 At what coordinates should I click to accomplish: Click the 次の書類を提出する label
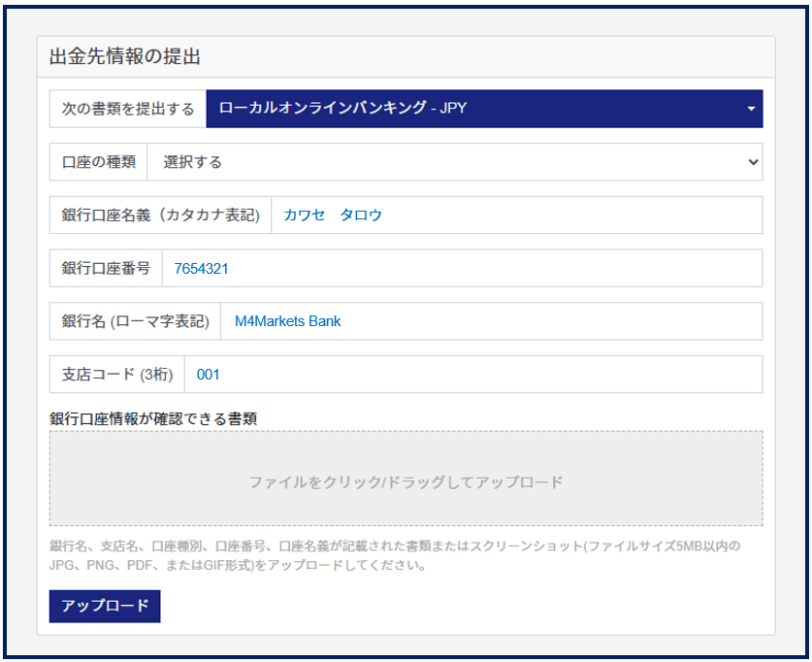pyautogui.click(x=128, y=109)
